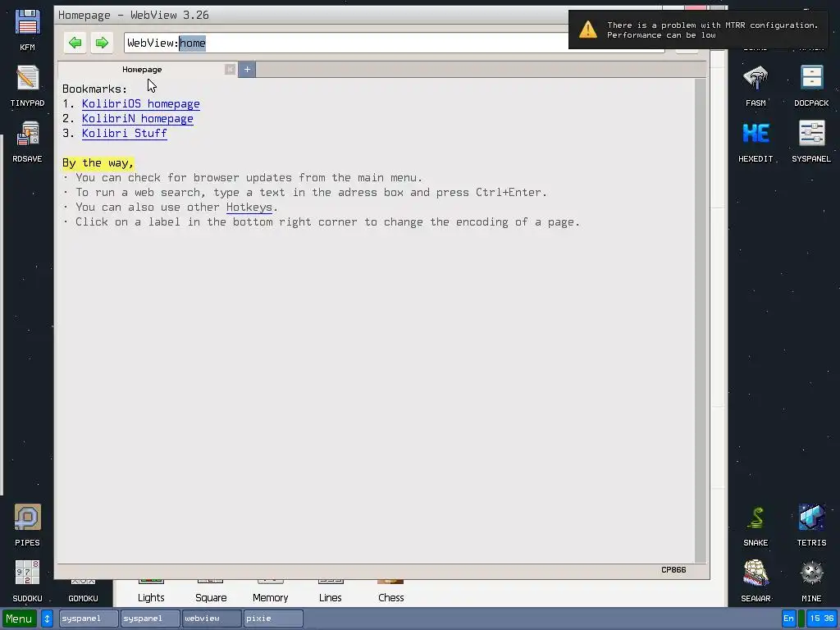
Task: Click the MTRR warning triangle icon
Action: pyautogui.click(x=587, y=30)
